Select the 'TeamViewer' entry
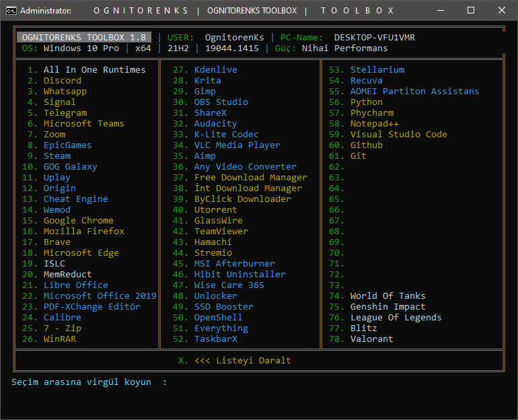Screen dimensions: 518x420 tap(221, 232)
